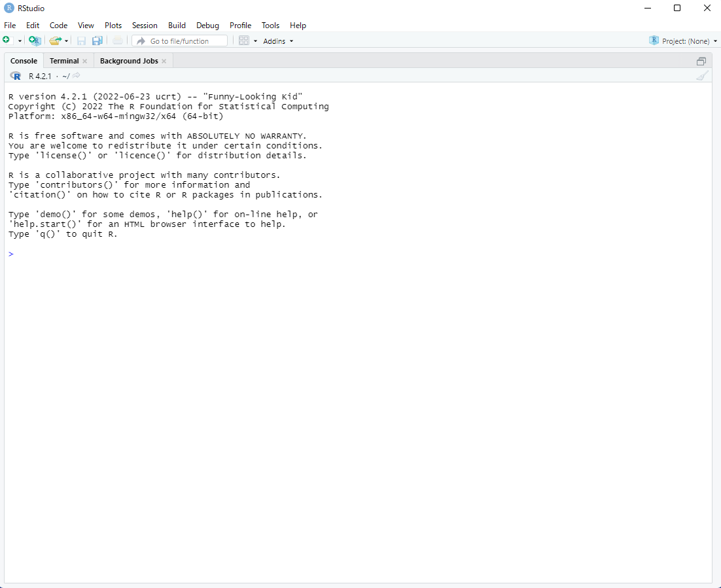Screen dimensions: 721x588
Task: Click the text 'q()' in console
Action: coord(48,234)
